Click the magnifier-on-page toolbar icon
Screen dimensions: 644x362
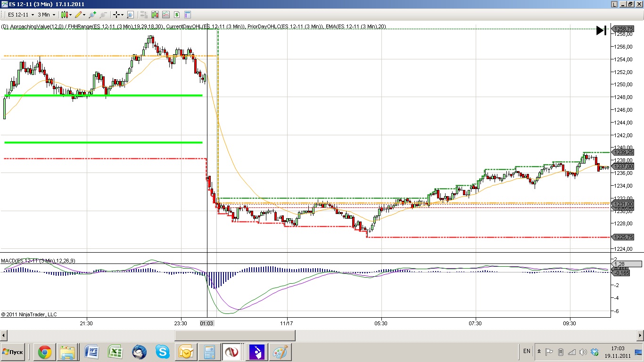tap(131, 15)
